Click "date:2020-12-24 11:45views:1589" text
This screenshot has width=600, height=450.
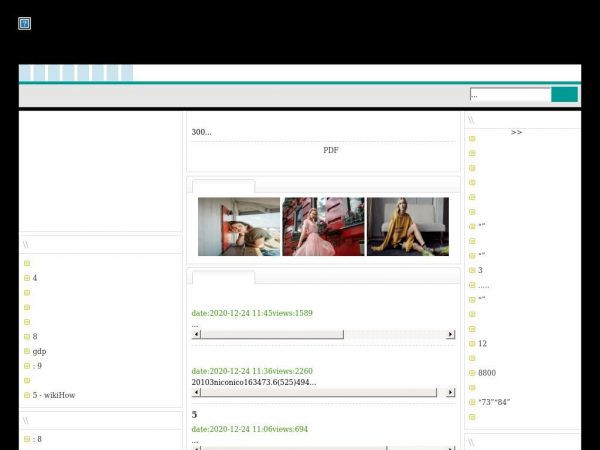pos(252,313)
